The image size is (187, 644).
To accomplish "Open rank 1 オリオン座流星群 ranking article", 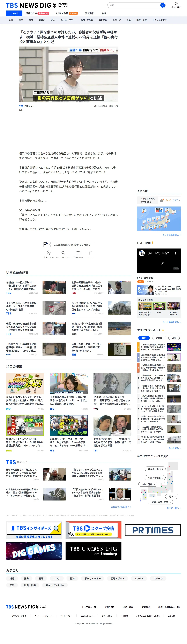I will 159,347.
